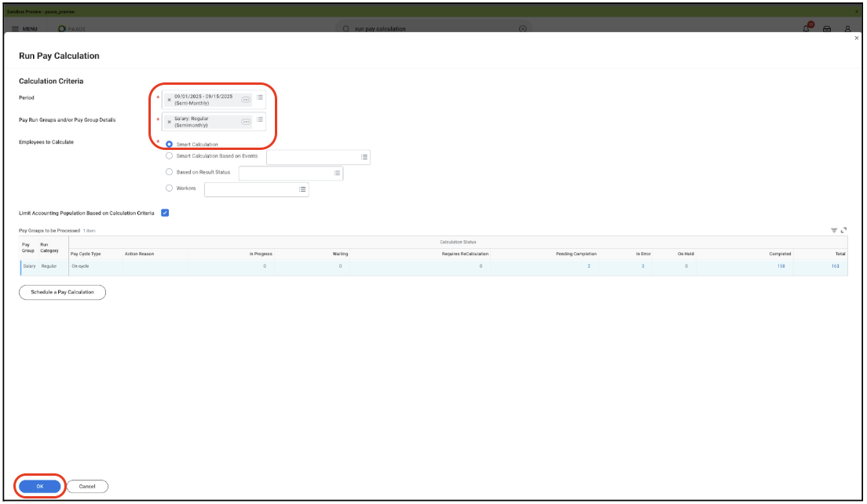867x504 pixels.
Task: Open prompt list for Smart Calculation Based on Events
Action: click(x=364, y=157)
